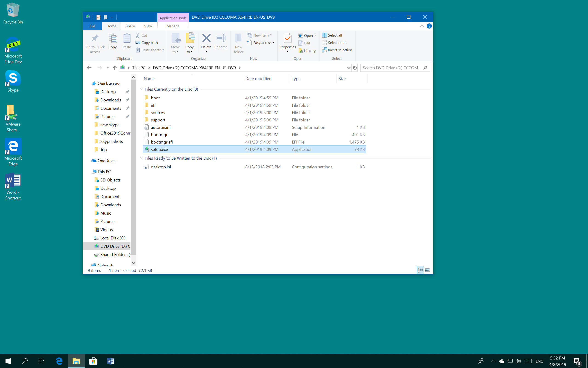Screen dimensions: 588x368
Task: Click New folder icon in Quick Access Toolbar
Action: coord(105,17)
